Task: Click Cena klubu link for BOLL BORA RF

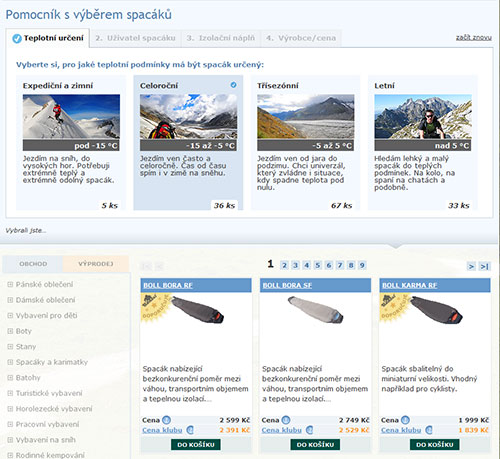Action: point(162,430)
